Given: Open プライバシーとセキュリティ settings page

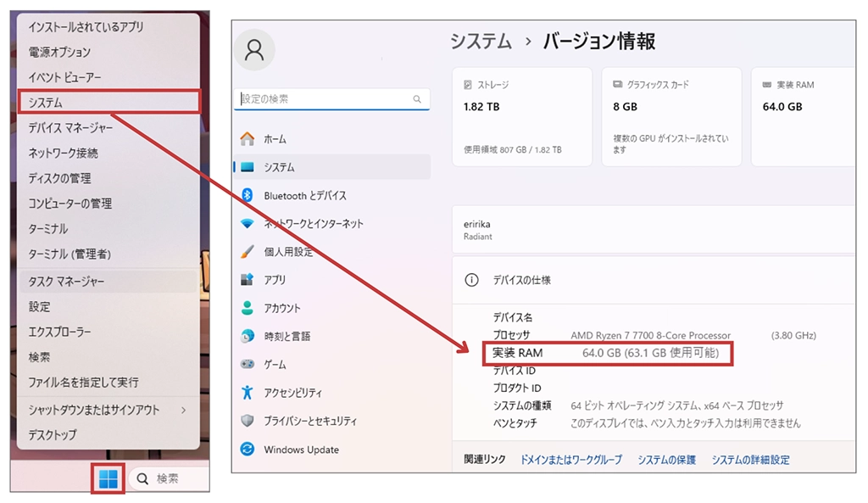Looking at the screenshot, I should [332, 421].
